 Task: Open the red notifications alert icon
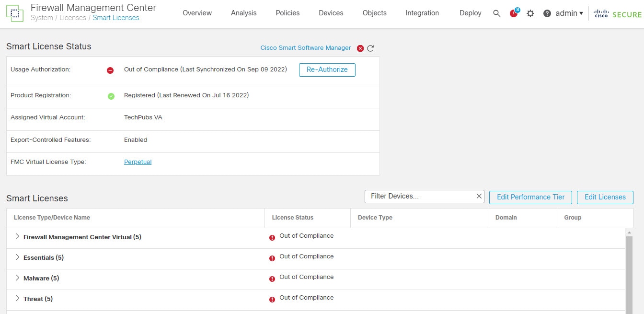point(514,13)
